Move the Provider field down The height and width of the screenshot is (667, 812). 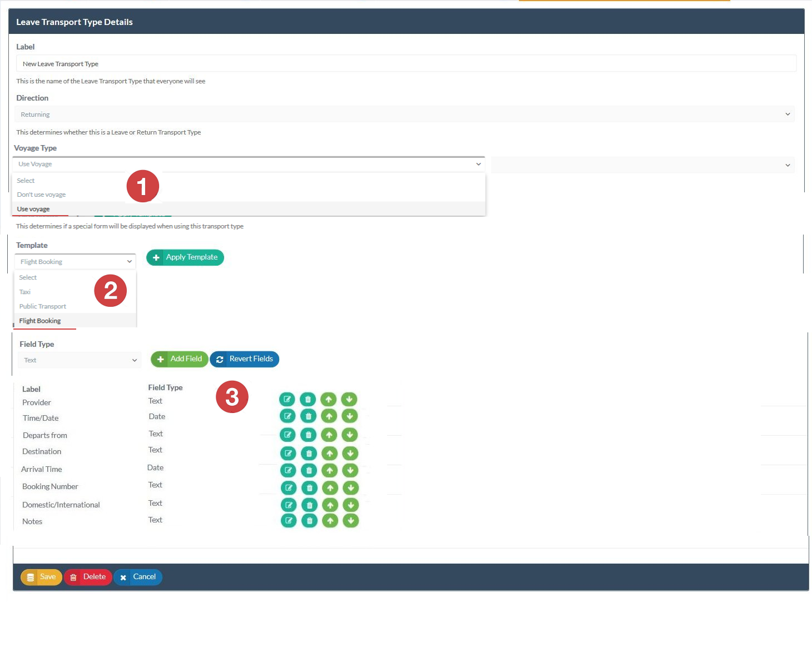coord(349,399)
